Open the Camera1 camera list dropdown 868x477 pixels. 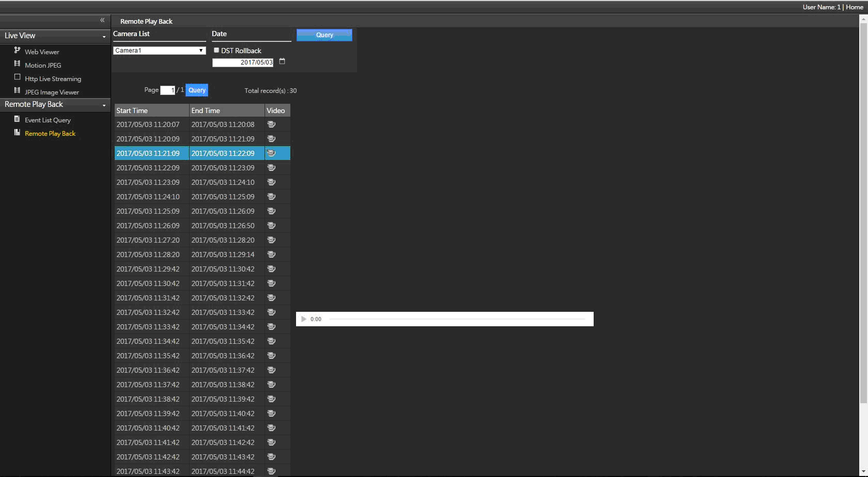(160, 51)
